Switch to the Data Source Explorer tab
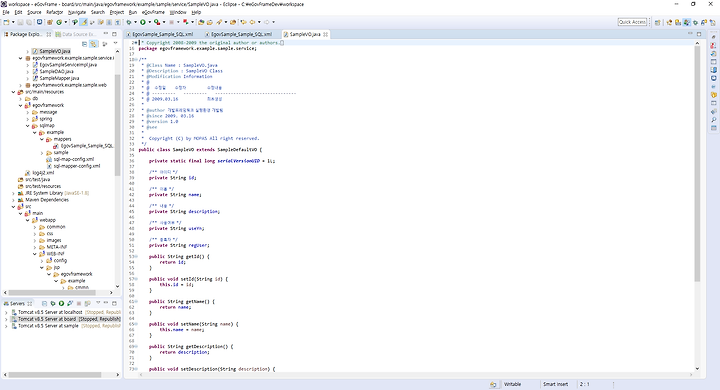This screenshot has height=390, width=720. coord(76,34)
